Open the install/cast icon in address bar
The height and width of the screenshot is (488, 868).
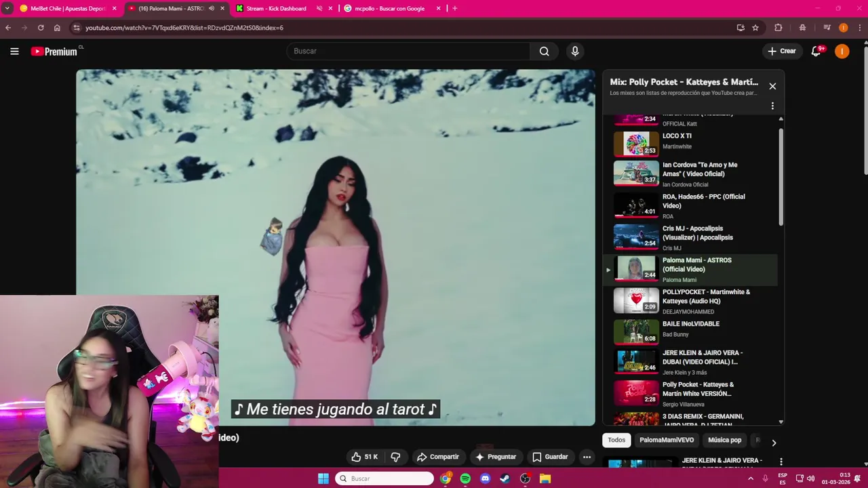(741, 28)
